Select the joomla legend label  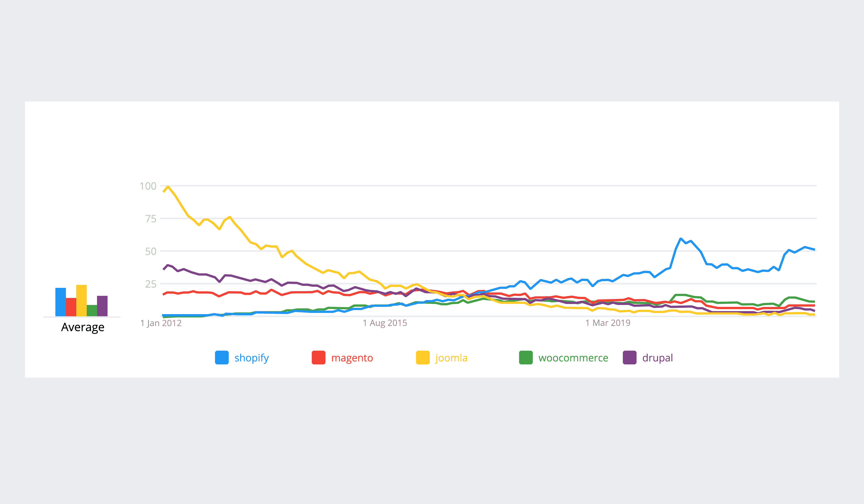tap(451, 358)
